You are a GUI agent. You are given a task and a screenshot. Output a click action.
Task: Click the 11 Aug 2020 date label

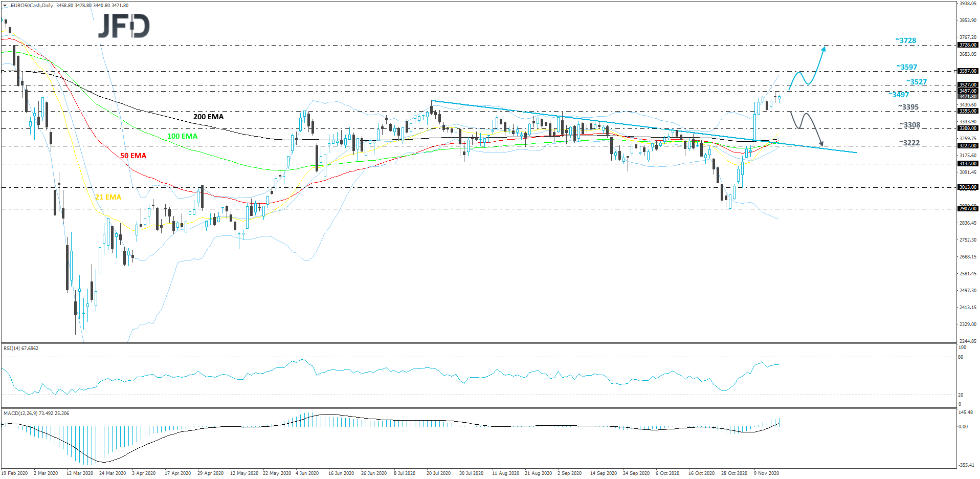pos(506,473)
